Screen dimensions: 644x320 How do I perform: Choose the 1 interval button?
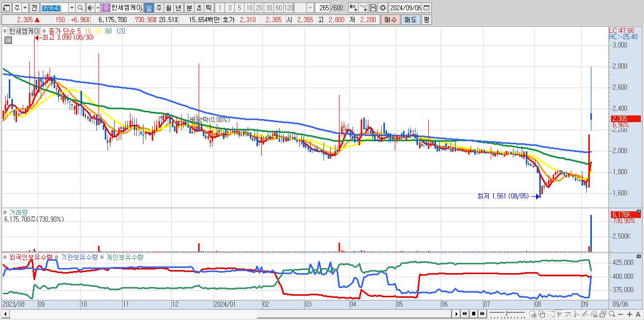[220, 8]
